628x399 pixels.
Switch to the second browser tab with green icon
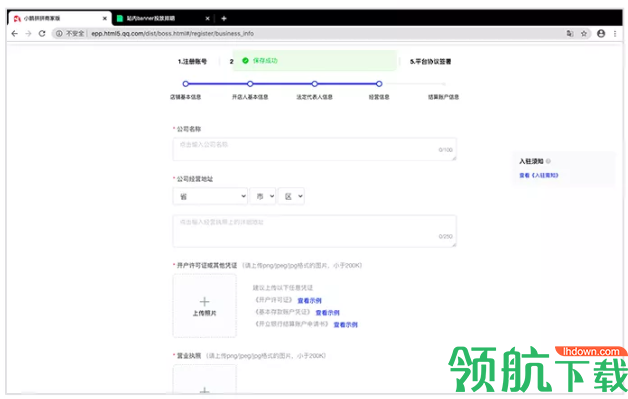click(x=163, y=18)
